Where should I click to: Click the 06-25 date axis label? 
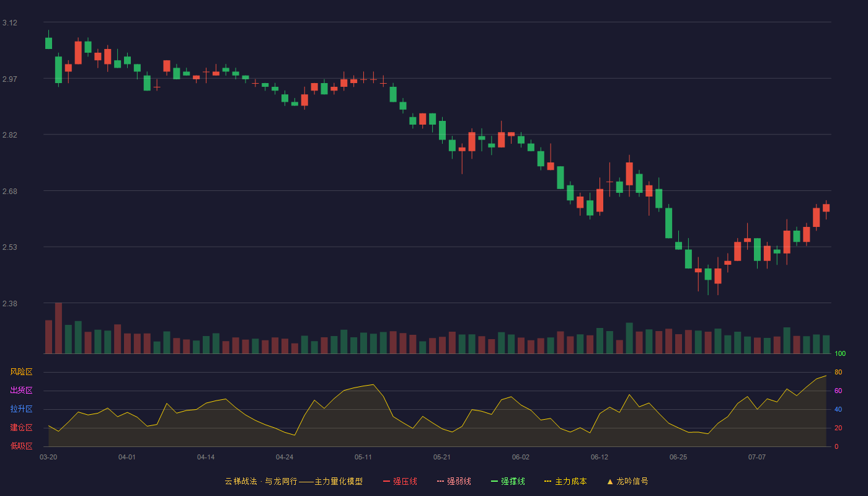tap(678, 457)
